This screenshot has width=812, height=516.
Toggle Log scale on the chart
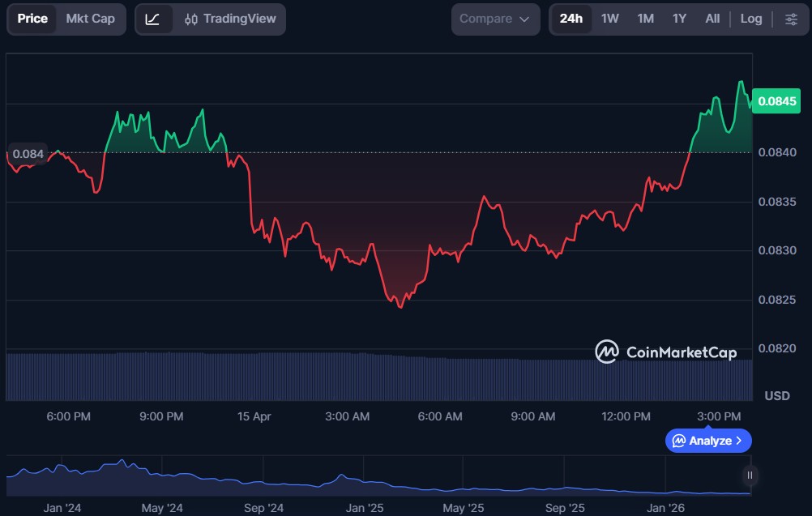(x=750, y=19)
